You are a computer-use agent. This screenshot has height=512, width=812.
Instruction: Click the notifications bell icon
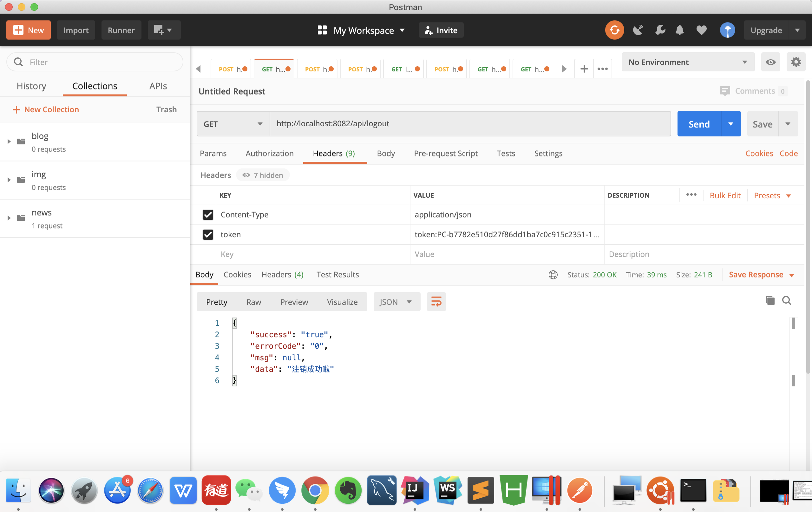coord(679,30)
